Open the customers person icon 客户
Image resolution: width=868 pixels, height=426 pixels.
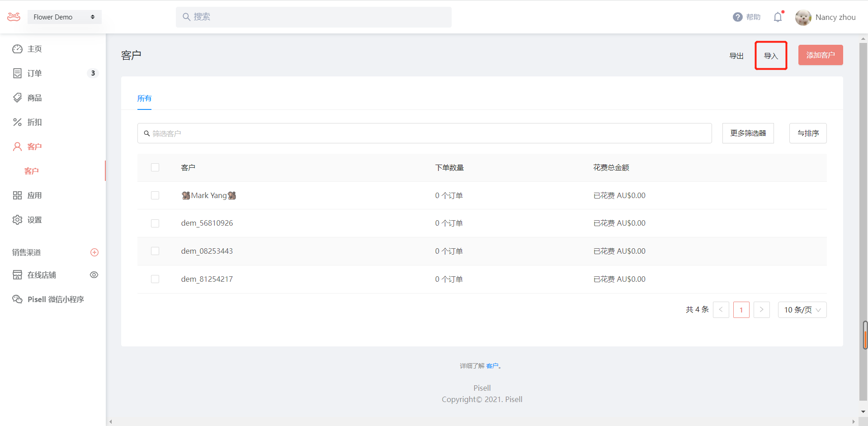coord(17,147)
